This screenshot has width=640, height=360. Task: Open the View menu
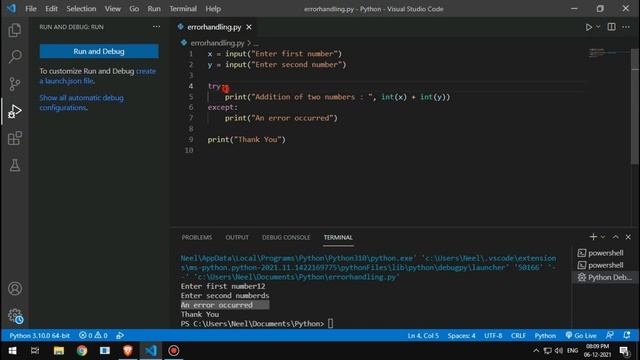point(113,9)
